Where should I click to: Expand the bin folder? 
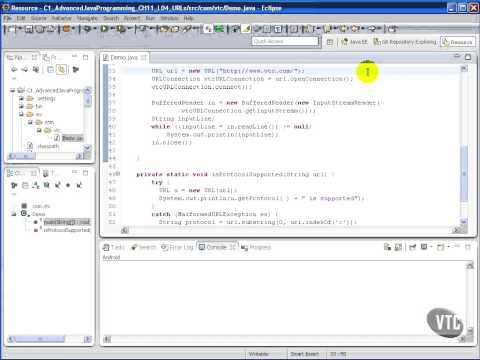(x=21, y=106)
